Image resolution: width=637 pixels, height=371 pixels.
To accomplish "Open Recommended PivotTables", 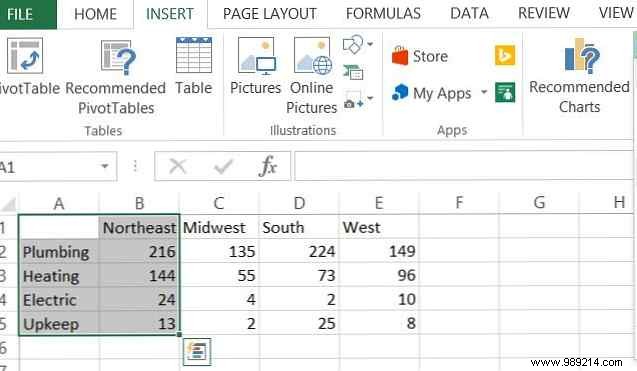I will click(x=116, y=76).
